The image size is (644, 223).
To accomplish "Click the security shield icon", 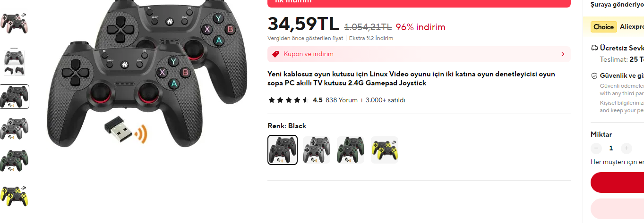I will pyautogui.click(x=594, y=75).
